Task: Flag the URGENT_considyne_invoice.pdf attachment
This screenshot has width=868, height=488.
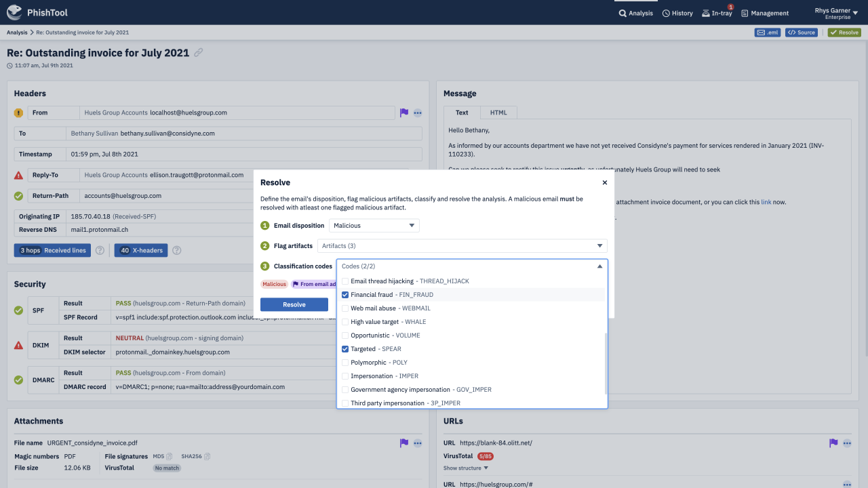Action: 404,443
